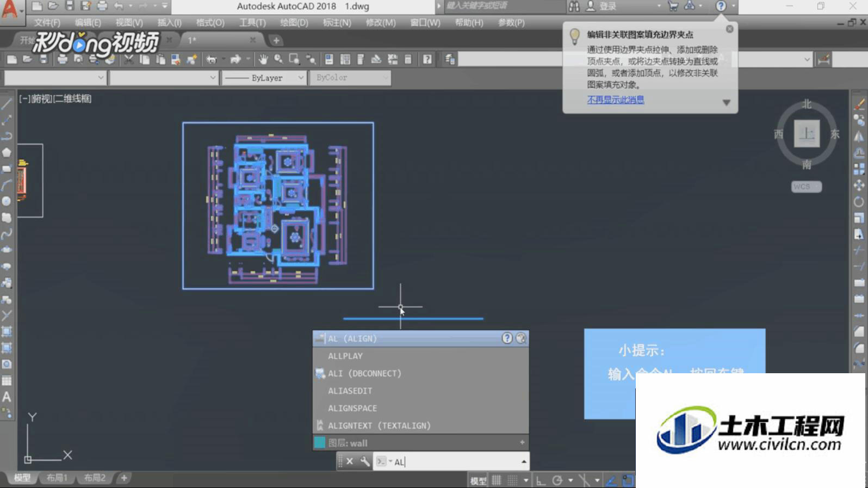Open the 文件(F) menu
868x488 pixels.
47,22
